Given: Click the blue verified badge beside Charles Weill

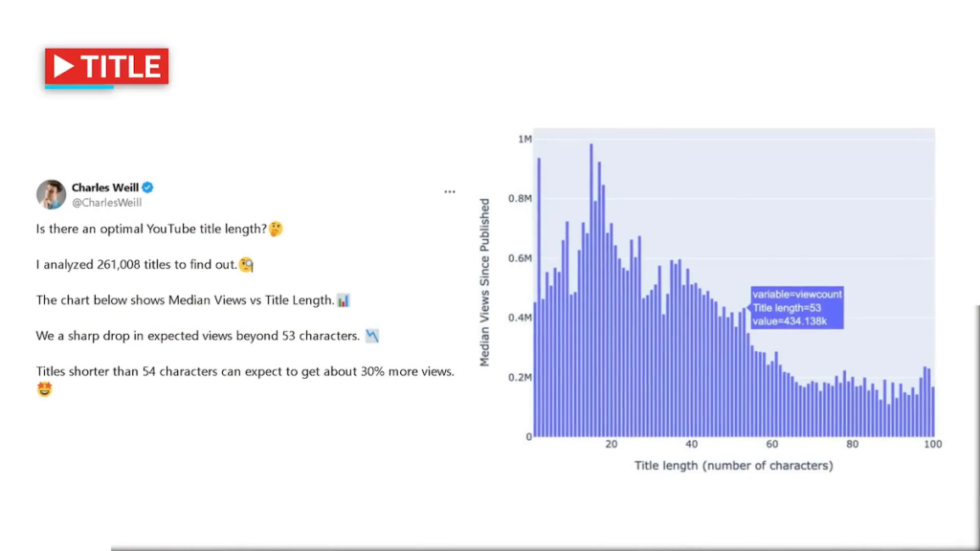Looking at the screenshot, I should point(148,187).
